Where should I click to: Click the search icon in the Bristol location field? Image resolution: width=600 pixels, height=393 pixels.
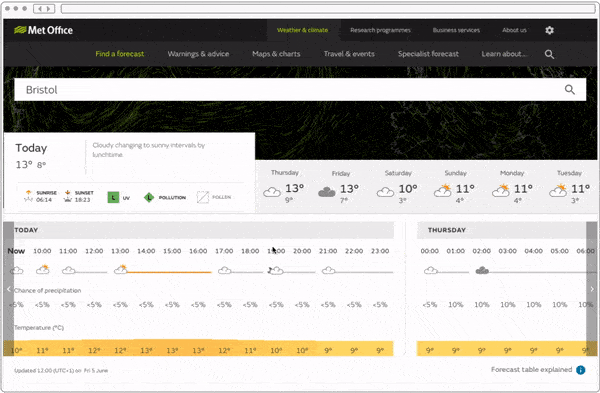(570, 90)
